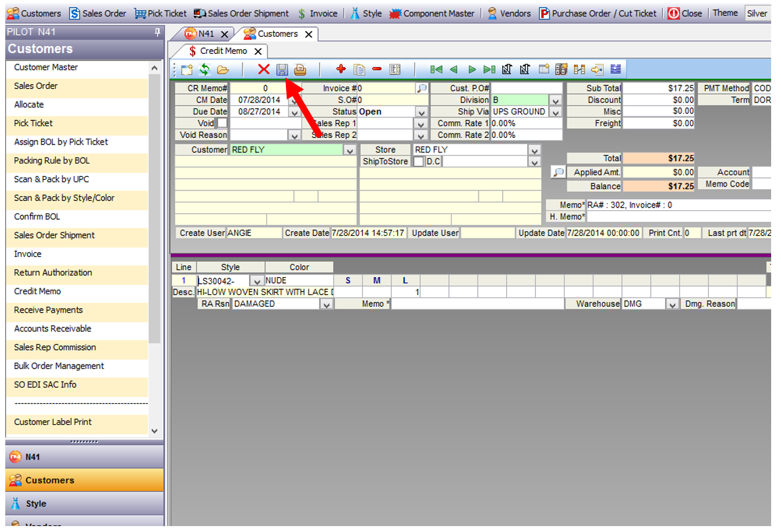This screenshot has width=781, height=532.
Task: Open the Warehouse DMG dropdown
Action: pos(672,304)
